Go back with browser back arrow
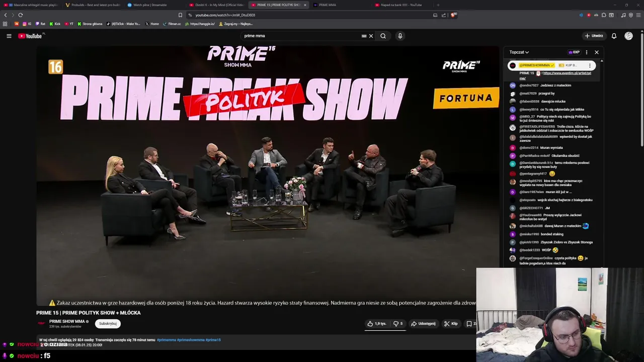The width and height of the screenshot is (644, 362). point(6,15)
